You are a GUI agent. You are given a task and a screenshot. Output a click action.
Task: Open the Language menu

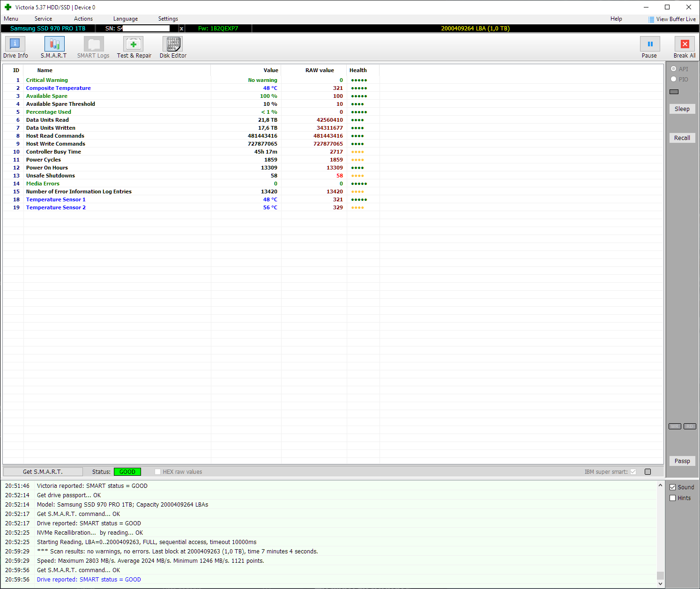126,19
